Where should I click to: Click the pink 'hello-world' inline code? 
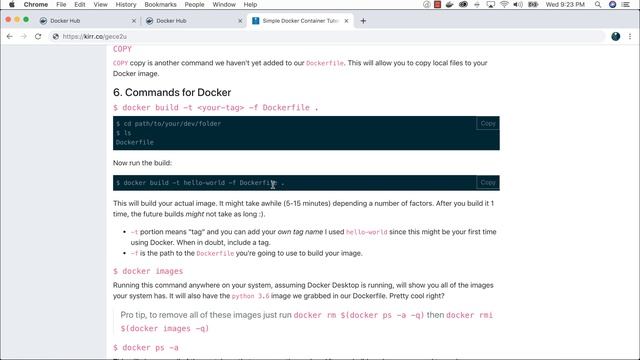pos(366,232)
